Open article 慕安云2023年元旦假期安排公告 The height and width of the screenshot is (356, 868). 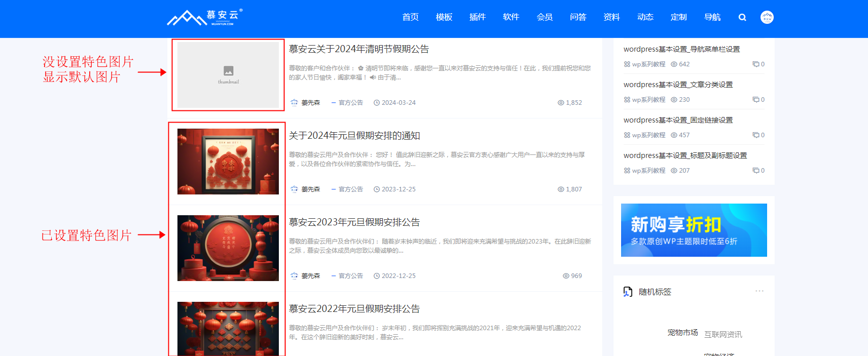click(354, 222)
